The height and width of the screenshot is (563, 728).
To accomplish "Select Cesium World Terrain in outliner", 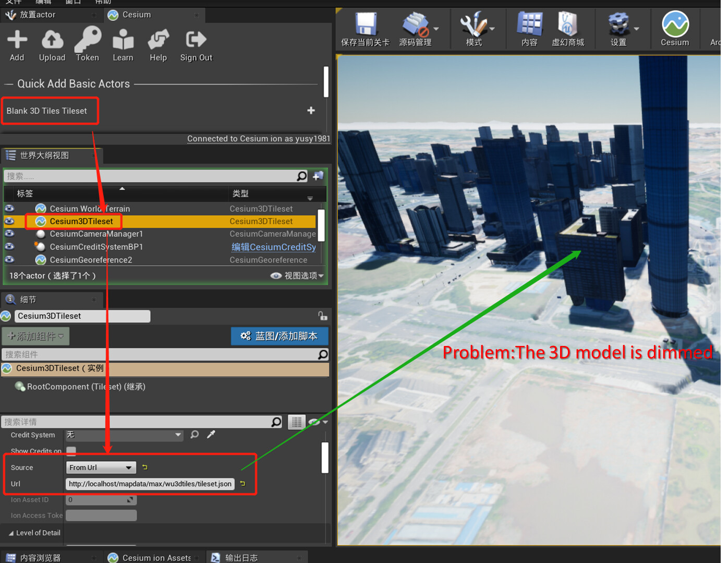I will click(x=90, y=208).
